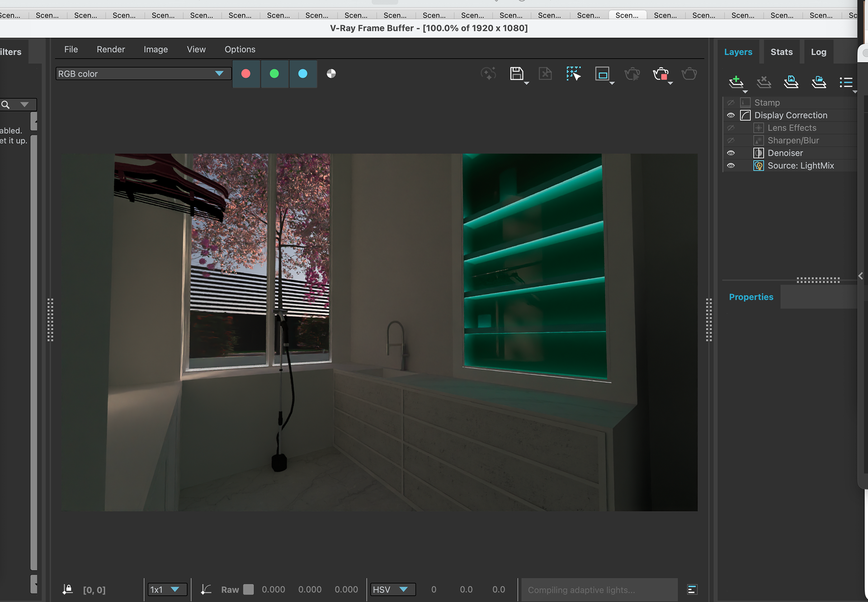Switch to mono alpha channel icon
This screenshot has height=602, width=868.
coord(331,74)
